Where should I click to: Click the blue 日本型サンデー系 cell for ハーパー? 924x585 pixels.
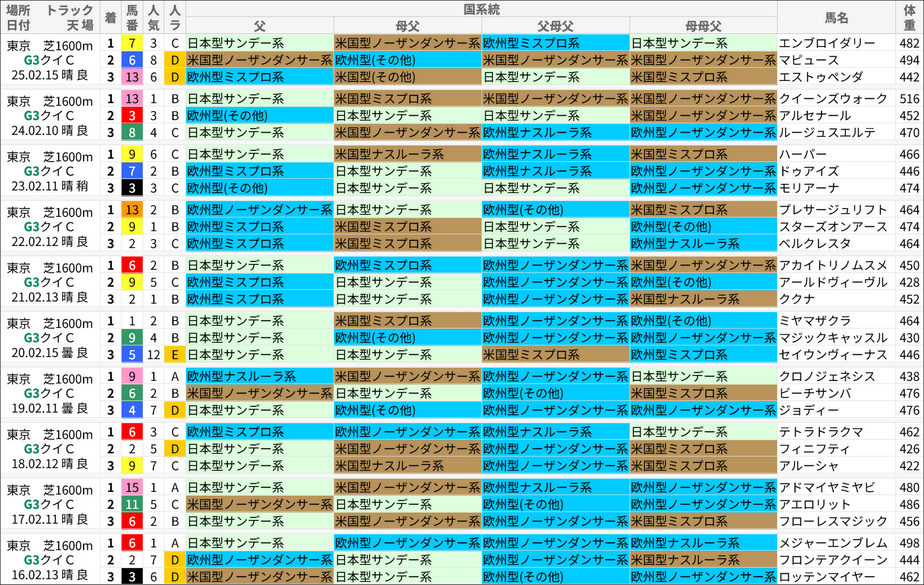click(258, 154)
